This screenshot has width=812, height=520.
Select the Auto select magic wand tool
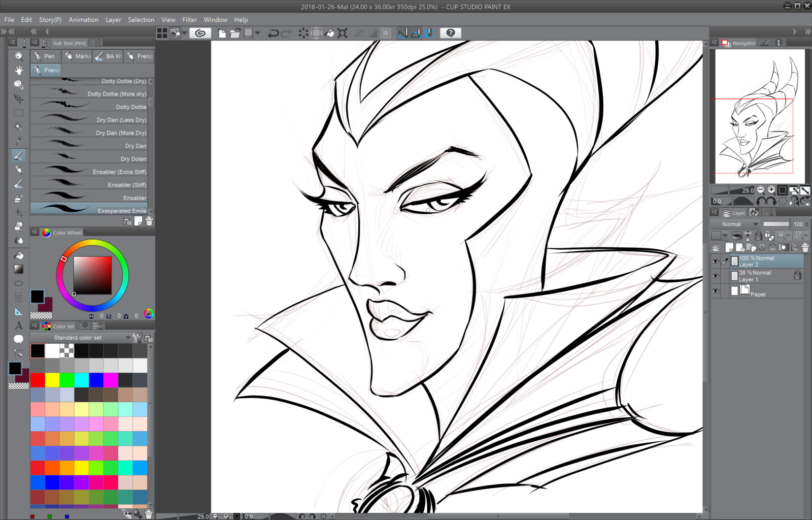point(19,127)
